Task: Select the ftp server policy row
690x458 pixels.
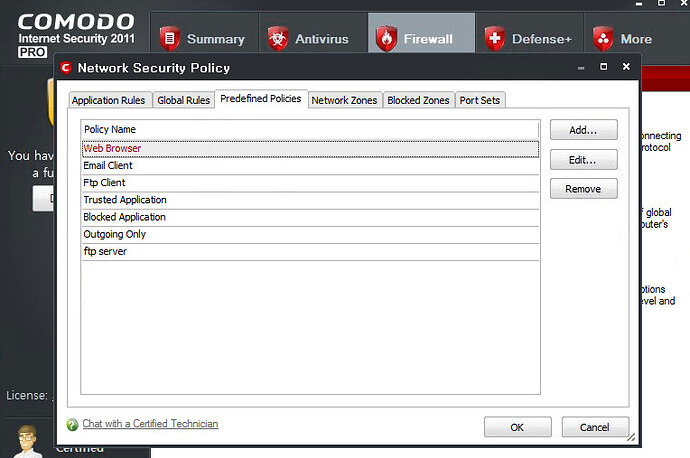Action: point(310,252)
